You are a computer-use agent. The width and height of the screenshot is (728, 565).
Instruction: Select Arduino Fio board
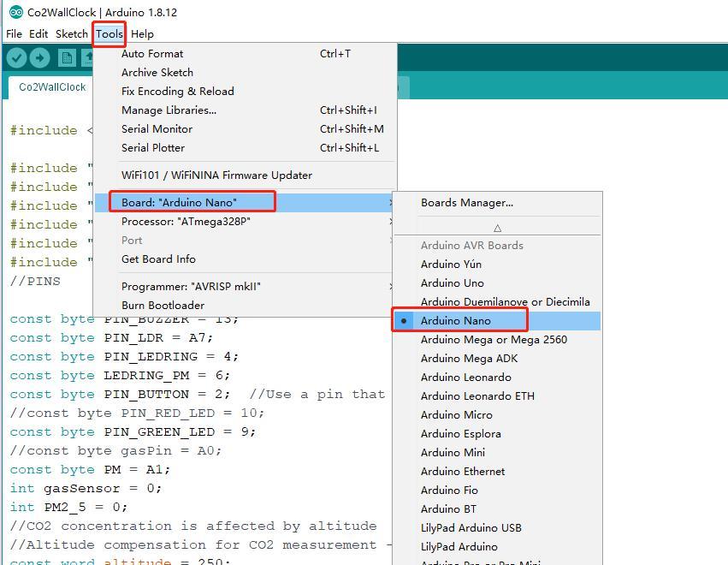(x=497, y=491)
